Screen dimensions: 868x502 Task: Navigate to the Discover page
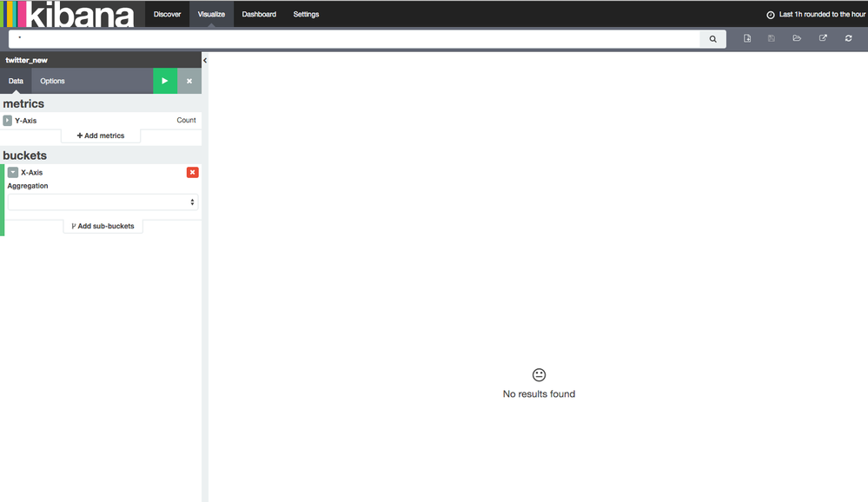point(166,14)
